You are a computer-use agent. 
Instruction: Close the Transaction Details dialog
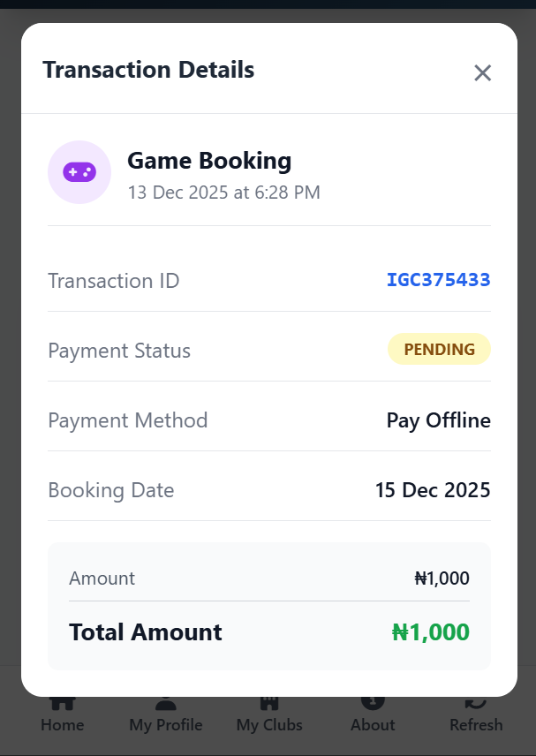482,73
